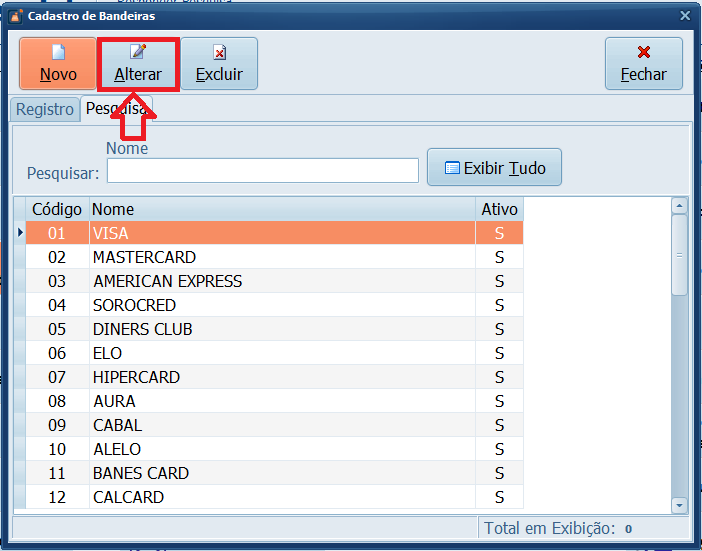Screen dimensions: 702x551
Task: Click the Alterar edit button
Action: (x=138, y=64)
